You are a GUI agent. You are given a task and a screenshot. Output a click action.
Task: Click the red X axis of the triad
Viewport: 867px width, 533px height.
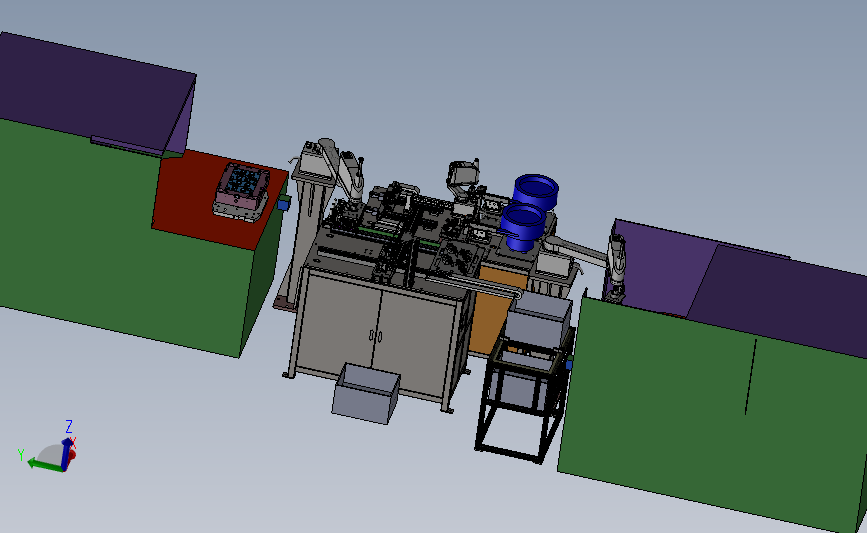tap(72, 455)
